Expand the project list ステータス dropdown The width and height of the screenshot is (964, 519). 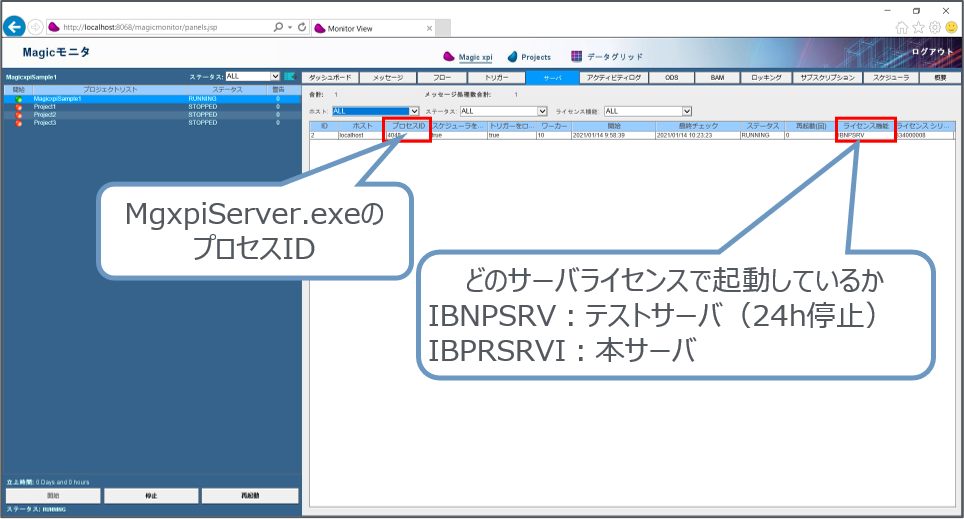pos(274,76)
